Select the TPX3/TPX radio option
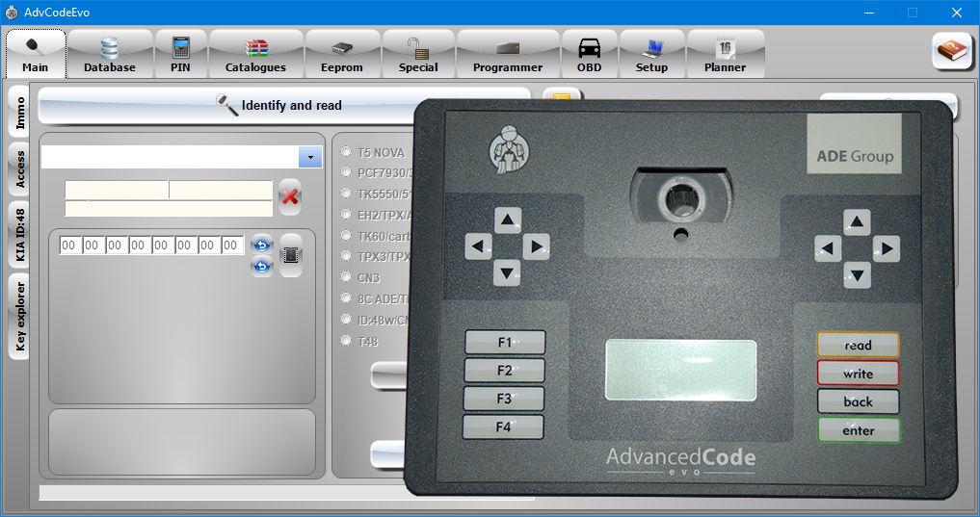 (346, 256)
